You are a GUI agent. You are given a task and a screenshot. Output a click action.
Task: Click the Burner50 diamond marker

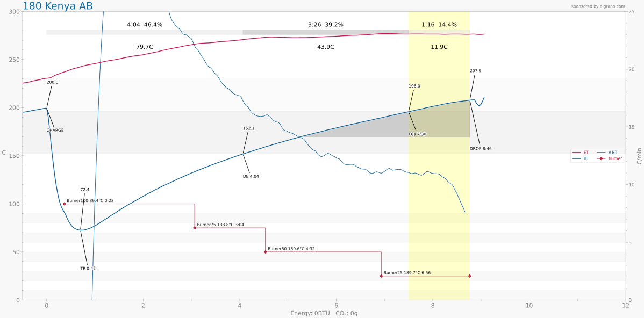pyautogui.click(x=266, y=251)
